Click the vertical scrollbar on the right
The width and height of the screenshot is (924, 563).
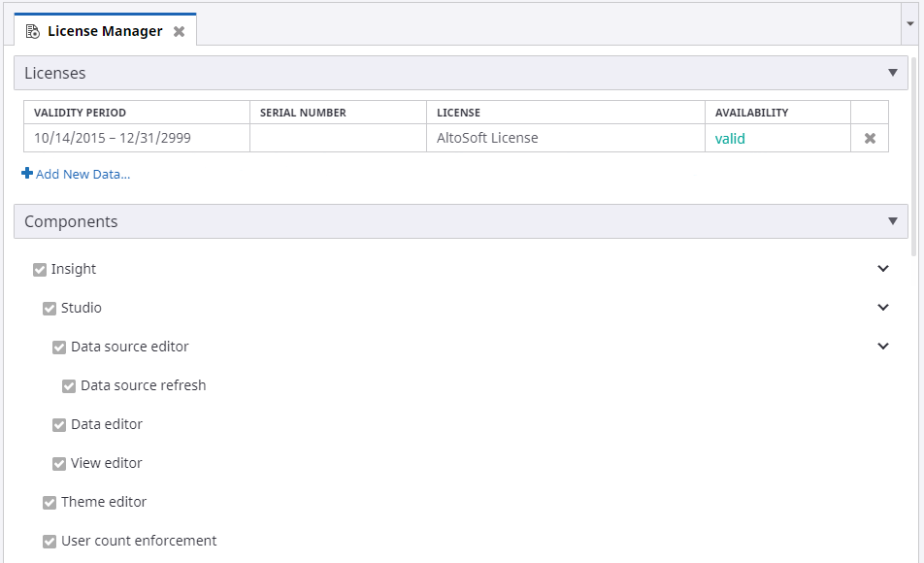[x=914, y=155]
